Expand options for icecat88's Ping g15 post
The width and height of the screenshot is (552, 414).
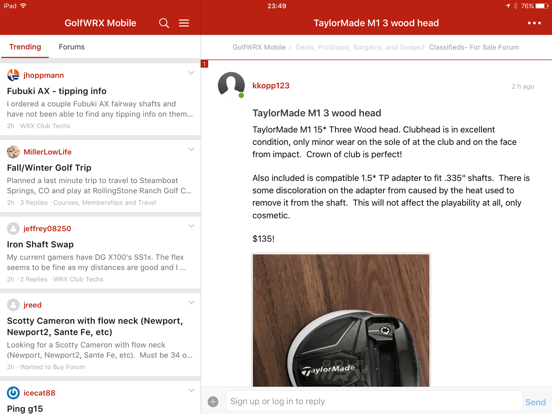191,390
